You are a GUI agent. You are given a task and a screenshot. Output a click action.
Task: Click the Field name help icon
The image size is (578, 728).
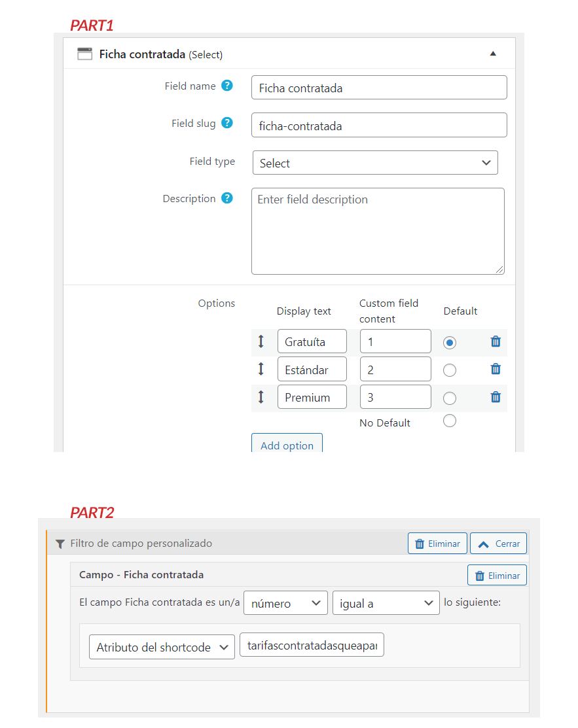point(226,86)
